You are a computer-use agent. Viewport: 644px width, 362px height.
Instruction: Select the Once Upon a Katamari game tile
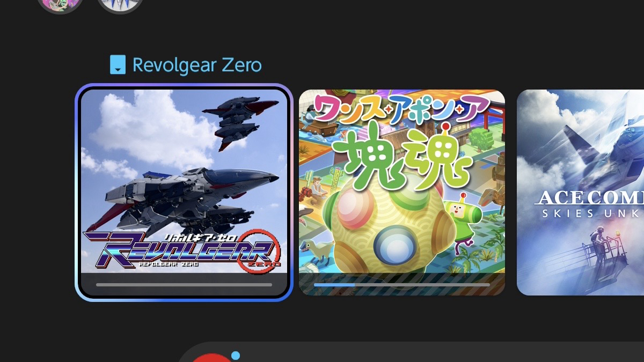pos(402,192)
